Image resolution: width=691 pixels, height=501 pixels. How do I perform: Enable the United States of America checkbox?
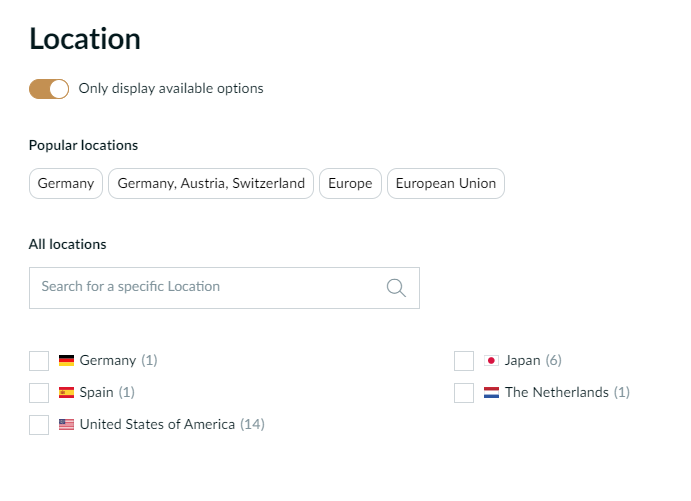(39, 425)
